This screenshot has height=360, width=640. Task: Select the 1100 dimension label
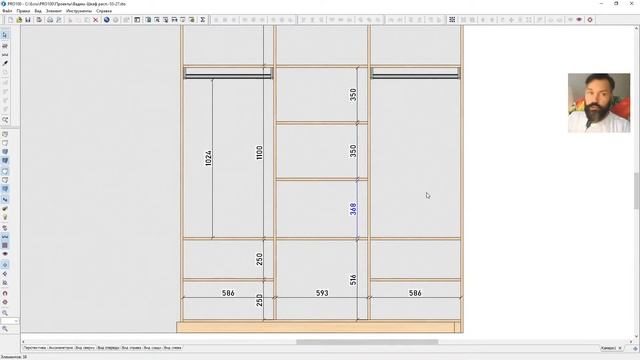coord(259,152)
